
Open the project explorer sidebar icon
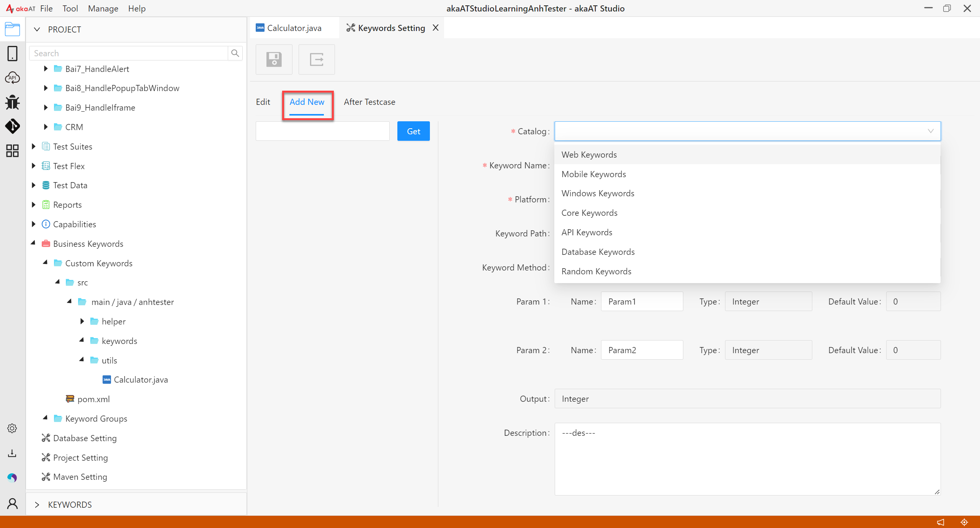[x=12, y=29]
